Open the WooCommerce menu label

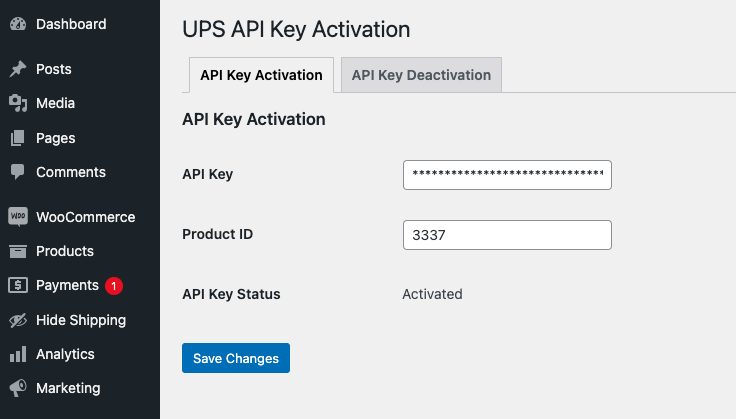[x=86, y=217]
